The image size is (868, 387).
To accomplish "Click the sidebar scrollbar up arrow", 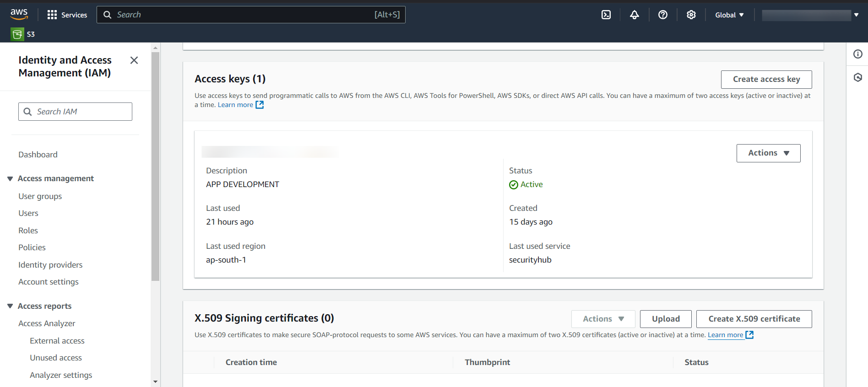I will (155, 48).
